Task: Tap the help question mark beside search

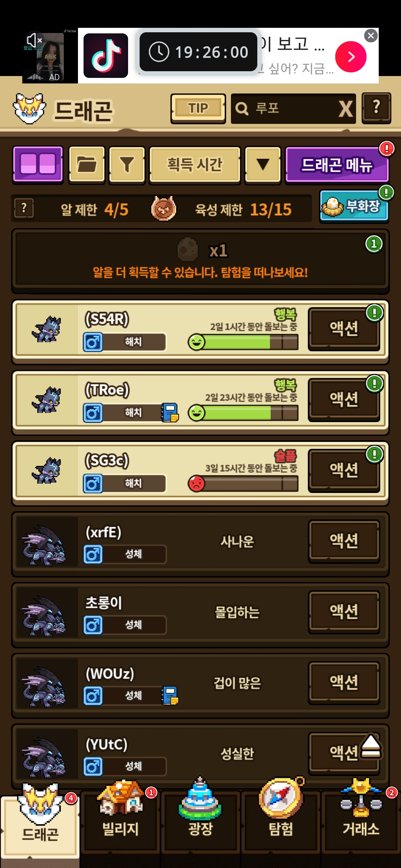Action: 376,108
